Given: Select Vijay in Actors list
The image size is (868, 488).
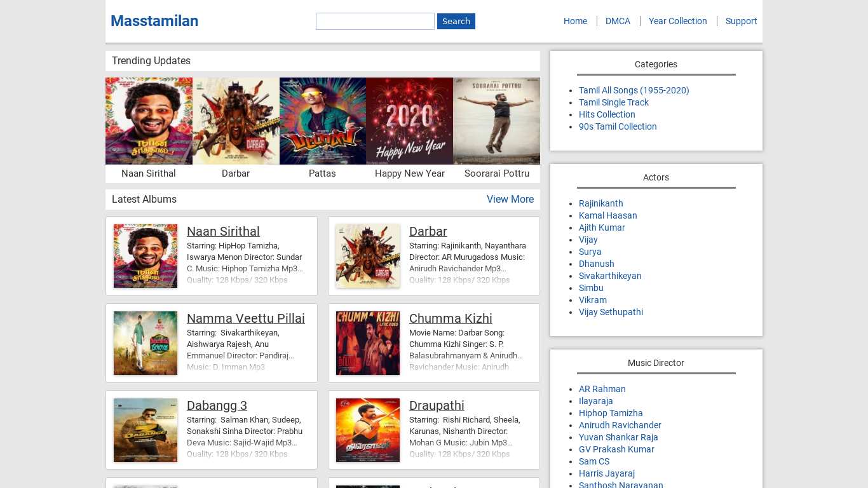Looking at the screenshot, I should (588, 240).
